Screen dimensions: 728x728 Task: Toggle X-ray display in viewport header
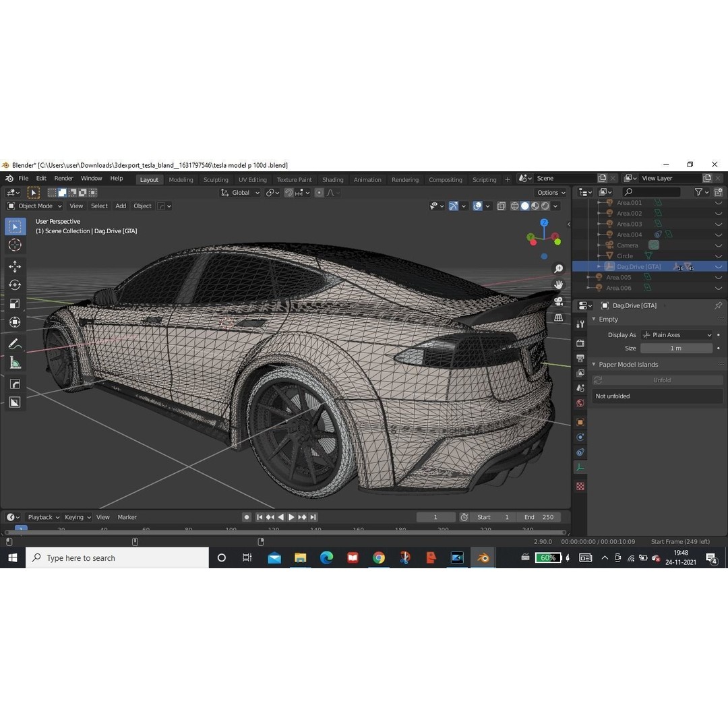pos(501,206)
